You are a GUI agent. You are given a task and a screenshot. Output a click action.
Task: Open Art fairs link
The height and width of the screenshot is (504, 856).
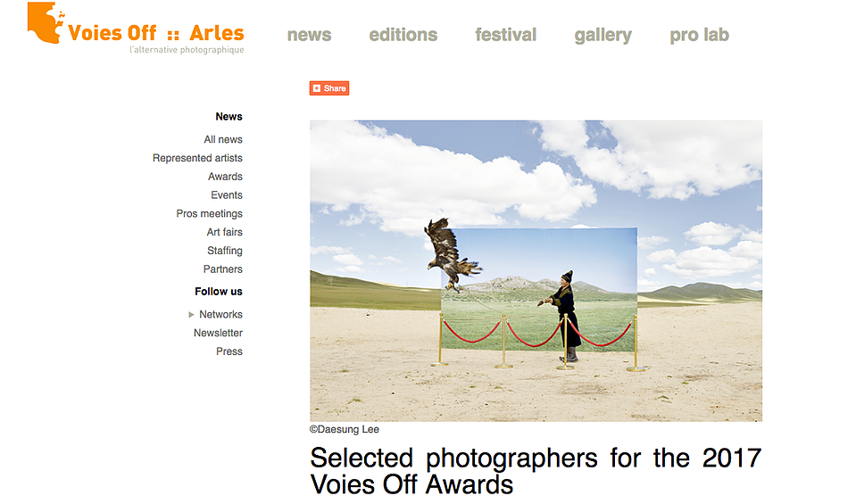tap(224, 232)
